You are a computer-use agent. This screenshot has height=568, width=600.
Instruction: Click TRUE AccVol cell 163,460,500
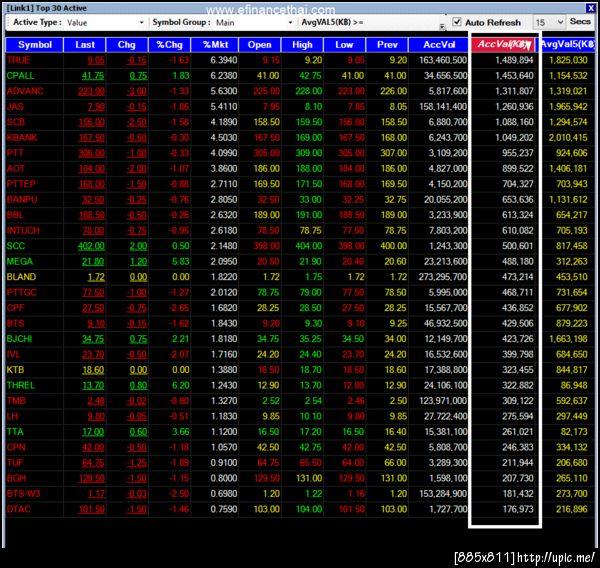point(443,60)
